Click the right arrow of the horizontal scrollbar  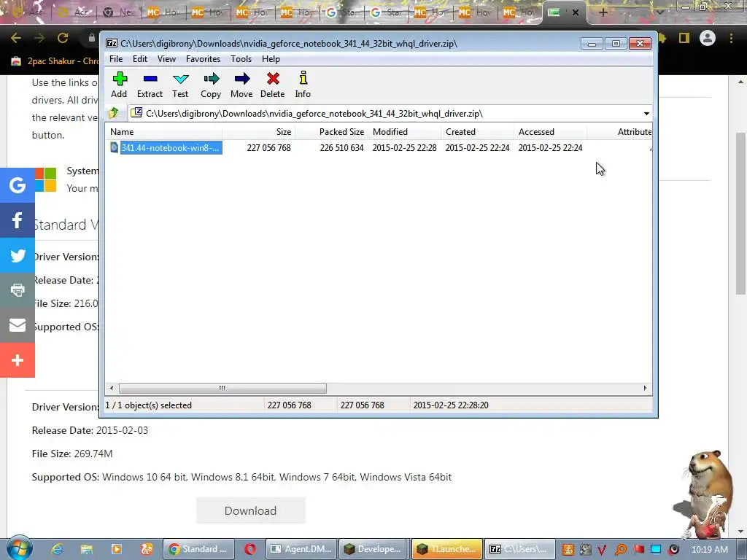(645, 388)
